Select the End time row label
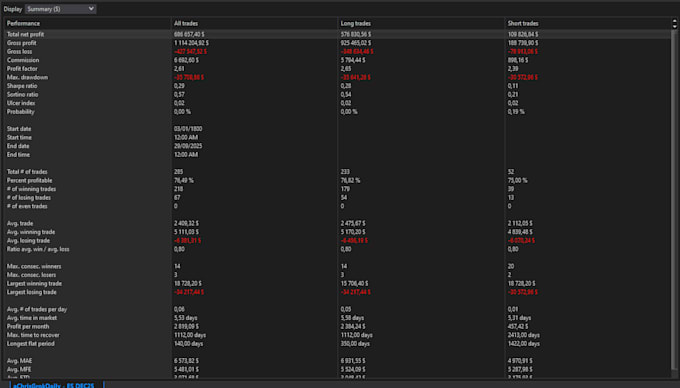This screenshot has width=680, height=388. (x=18, y=154)
